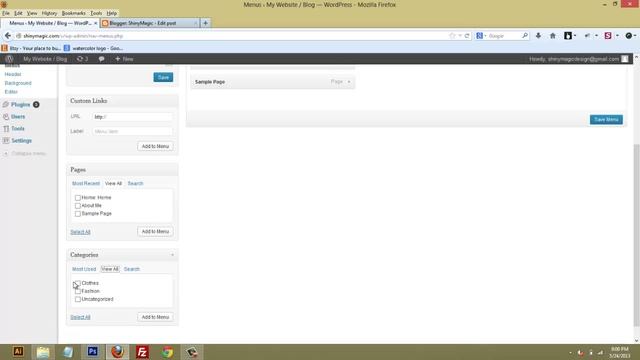
Task: Switch to Search tab in Categories
Action: coord(131,269)
